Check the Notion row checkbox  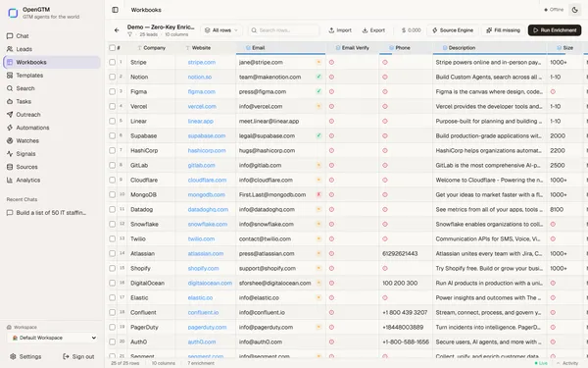112,77
